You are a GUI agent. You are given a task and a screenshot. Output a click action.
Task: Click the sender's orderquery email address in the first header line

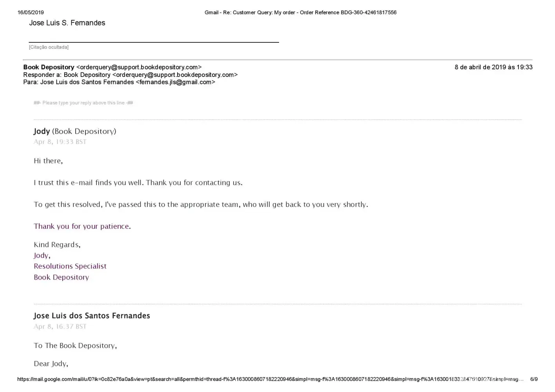[139, 67]
